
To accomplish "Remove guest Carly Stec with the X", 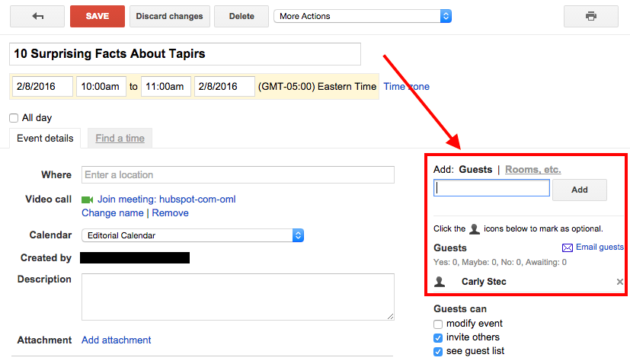I will coord(619,282).
